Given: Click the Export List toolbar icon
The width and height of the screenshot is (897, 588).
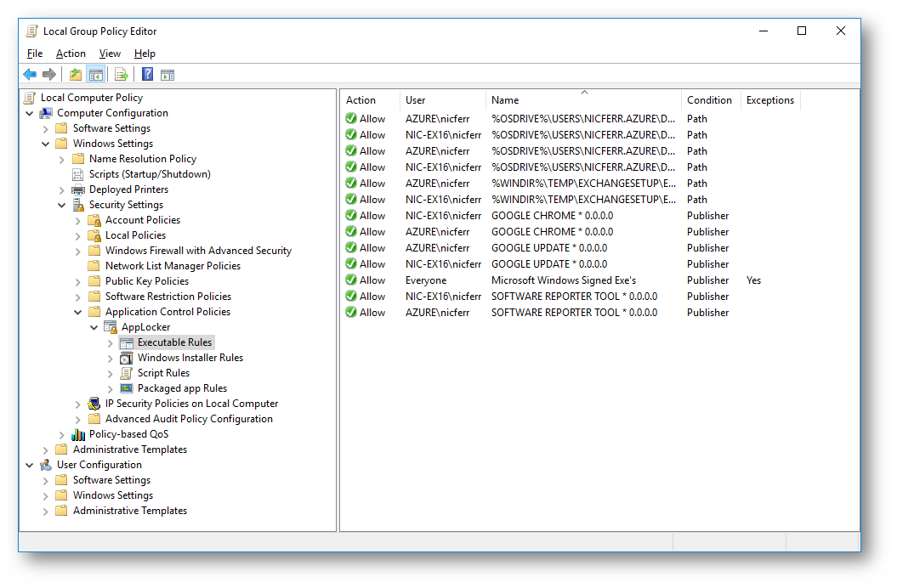Looking at the screenshot, I should (x=122, y=75).
